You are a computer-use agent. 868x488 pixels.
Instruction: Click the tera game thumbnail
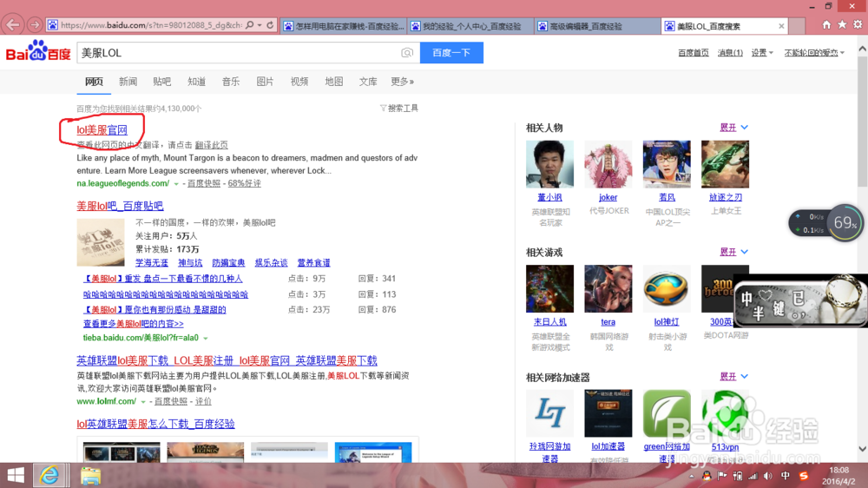[x=608, y=288]
